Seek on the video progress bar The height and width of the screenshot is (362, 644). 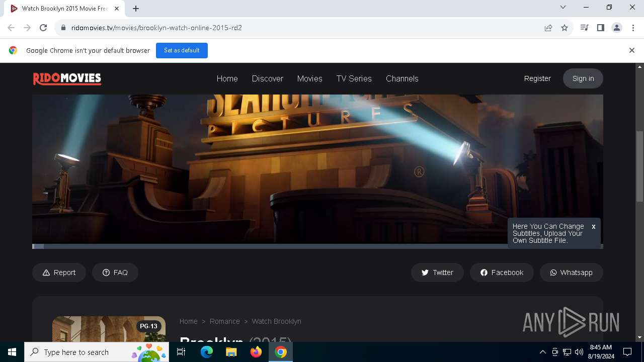pos(317,246)
